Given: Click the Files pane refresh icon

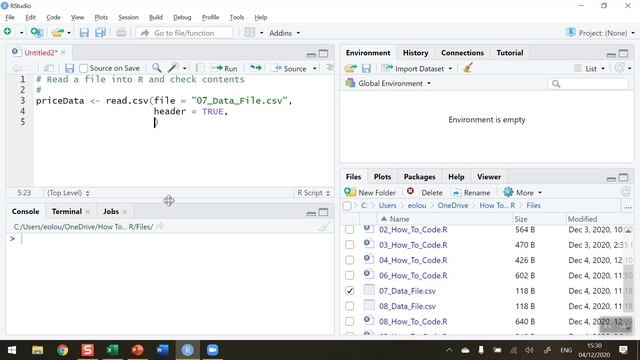Looking at the screenshot, I should tap(625, 192).
